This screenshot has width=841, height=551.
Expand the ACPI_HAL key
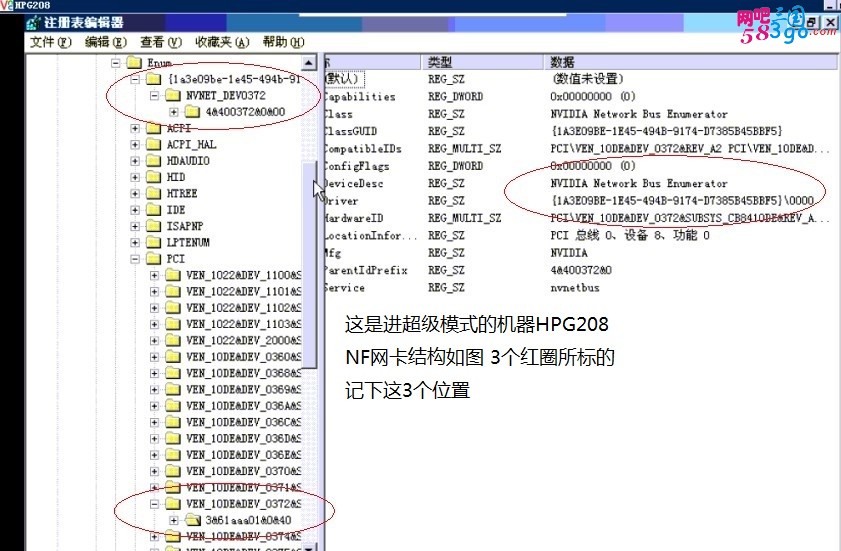[x=135, y=144]
